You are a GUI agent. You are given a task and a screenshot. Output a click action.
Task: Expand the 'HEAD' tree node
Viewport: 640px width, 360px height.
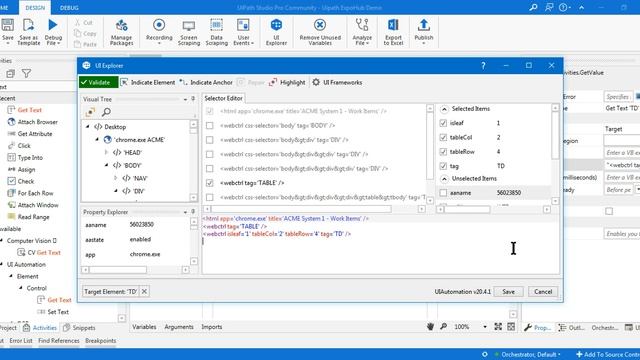[107, 152]
